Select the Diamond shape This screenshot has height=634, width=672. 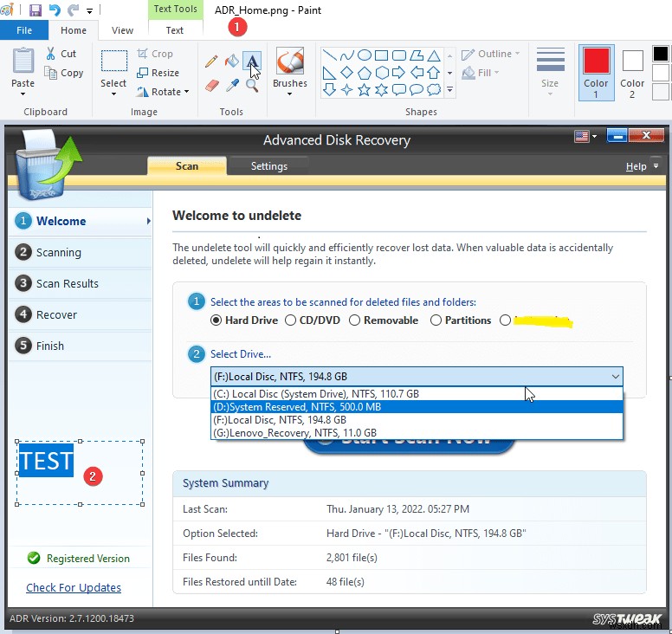pos(346,73)
